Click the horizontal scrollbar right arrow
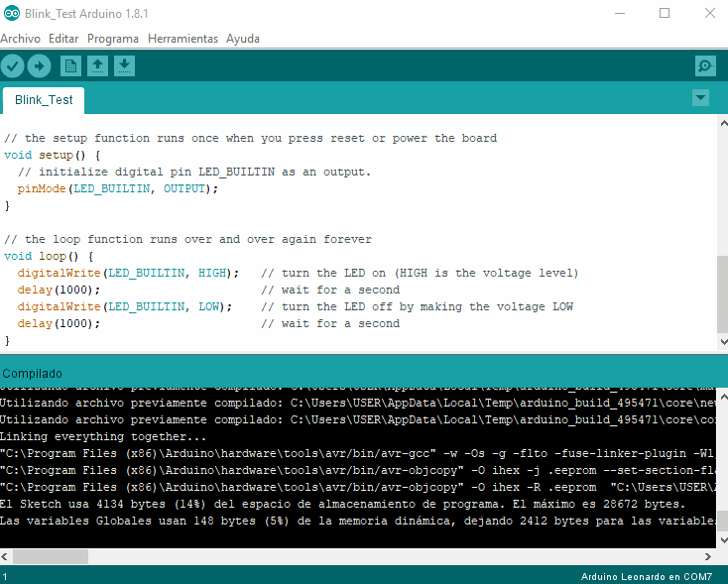This screenshot has width=728, height=584. (x=708, y=556)
